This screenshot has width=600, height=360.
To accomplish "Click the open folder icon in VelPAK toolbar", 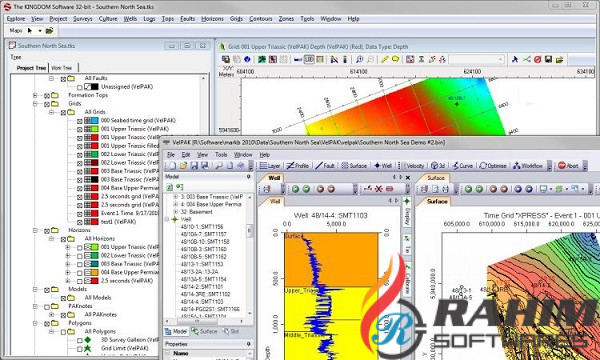I will [184, 166].
